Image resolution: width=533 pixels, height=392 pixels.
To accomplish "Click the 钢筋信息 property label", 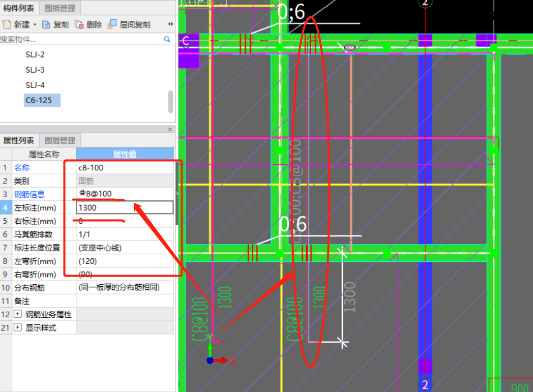I will 29,194.
